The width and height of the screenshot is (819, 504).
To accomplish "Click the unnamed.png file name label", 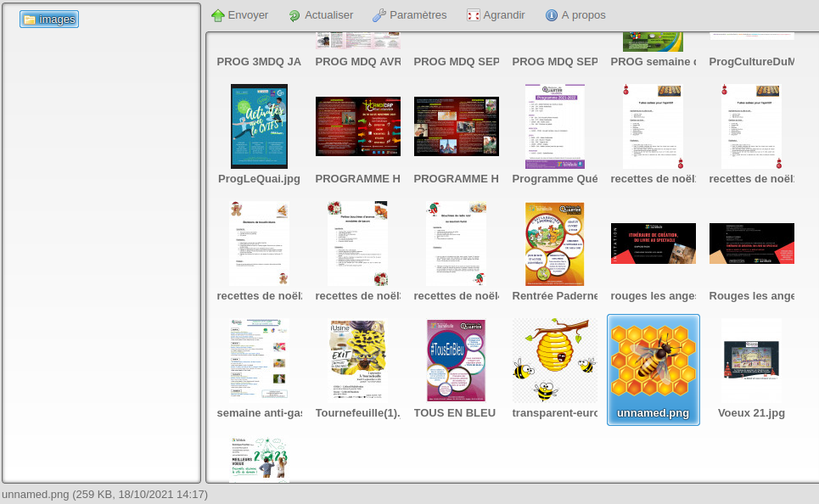I will pyautogui.click(x=653, y=413).
